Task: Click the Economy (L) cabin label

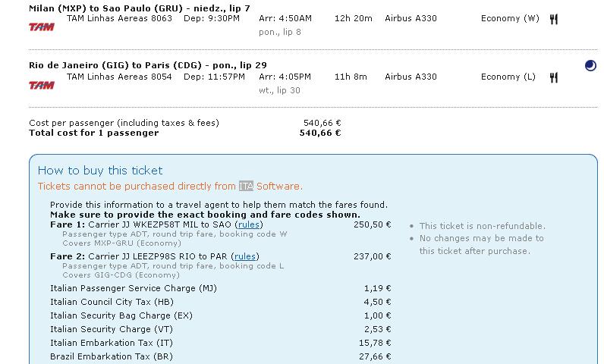Action: (508, 77)
